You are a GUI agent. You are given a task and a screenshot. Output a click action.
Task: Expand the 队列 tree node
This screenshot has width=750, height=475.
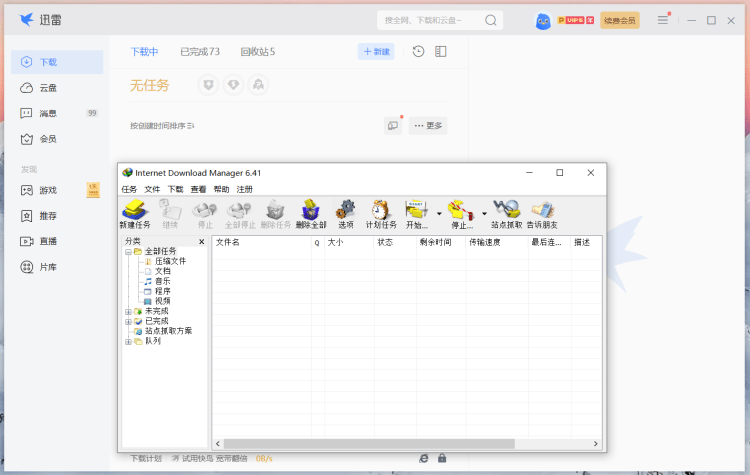(128, 342)
